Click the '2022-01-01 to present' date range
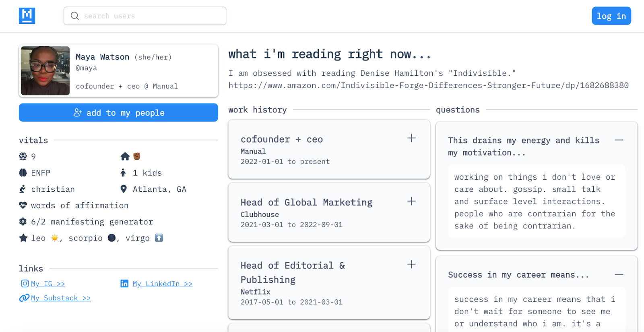The width and height of the screenshot is (644, 332). 285,162
